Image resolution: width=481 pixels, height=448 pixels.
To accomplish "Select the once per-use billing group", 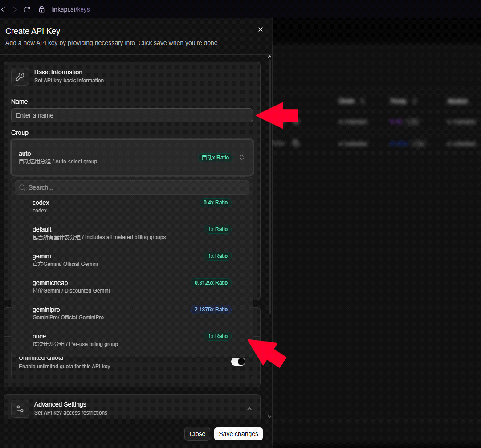I will [x=132, y=340].
